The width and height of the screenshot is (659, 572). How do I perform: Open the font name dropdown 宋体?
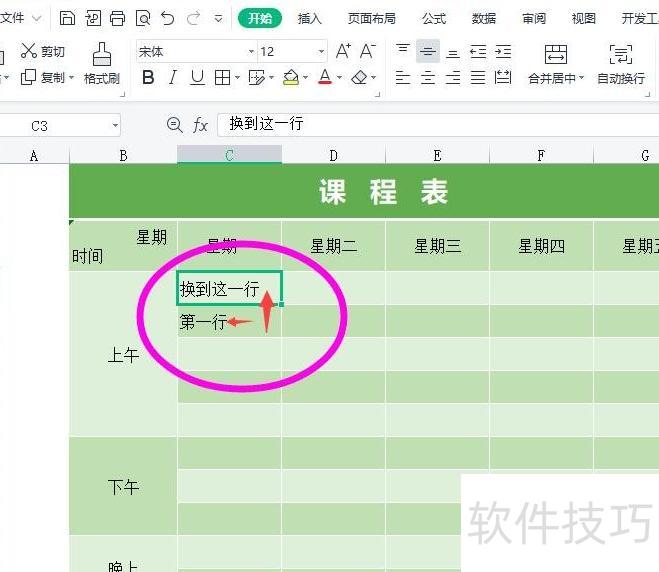(x=251, y=52)
